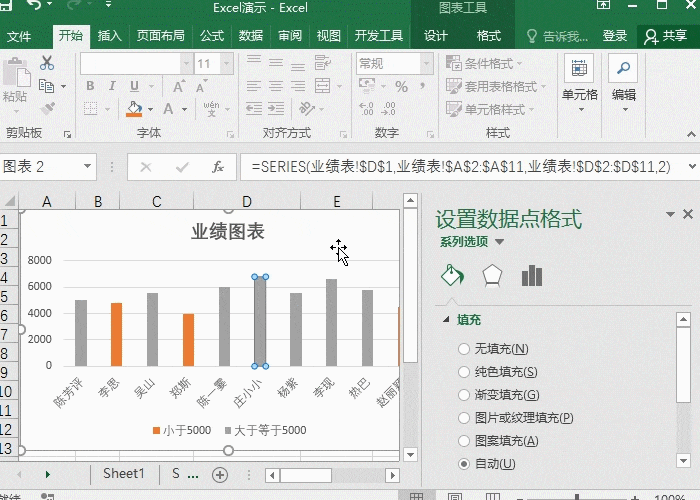
Task: Click 登录 sign-in button
Action: (615, 35)
